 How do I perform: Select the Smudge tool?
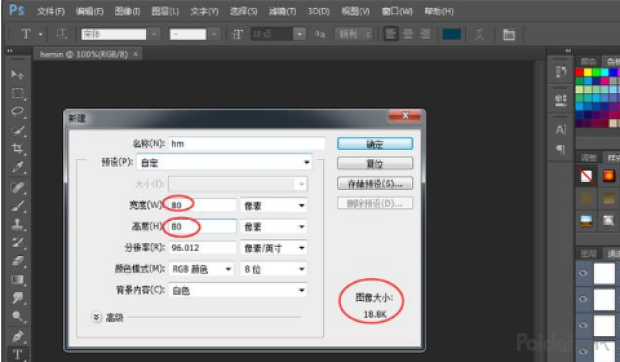17,298
